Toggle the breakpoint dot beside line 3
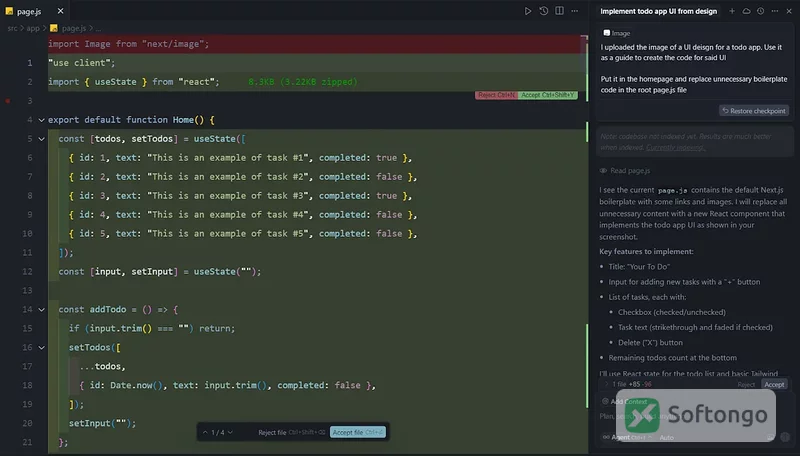800x456 pixels. click(x=8, y=101)
